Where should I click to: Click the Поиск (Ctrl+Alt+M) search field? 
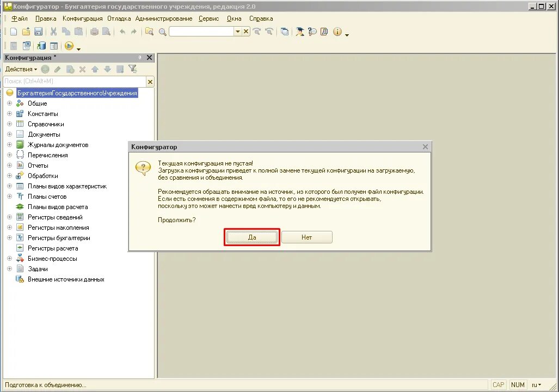[x=75, y=81]
